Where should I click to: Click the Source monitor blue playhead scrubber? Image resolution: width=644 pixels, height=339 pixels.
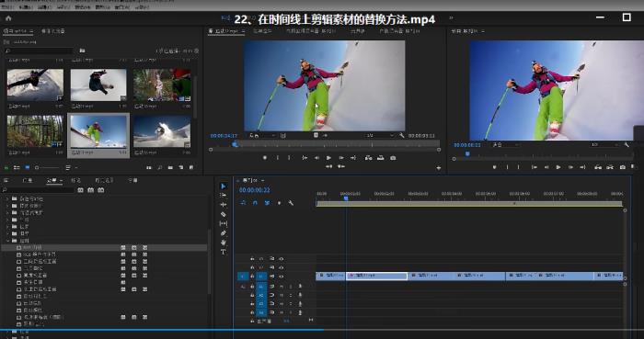pyautogui.click(x=235, y=144)
